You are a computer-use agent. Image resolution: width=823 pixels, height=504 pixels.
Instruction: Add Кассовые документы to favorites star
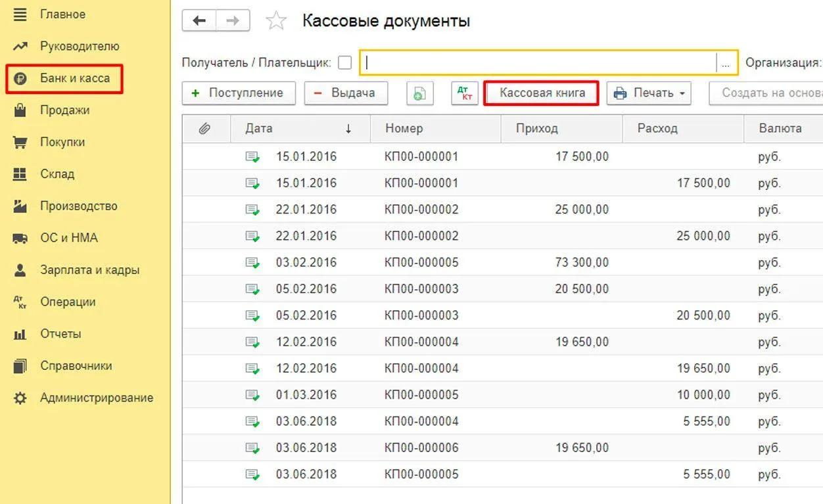tap(275, 22)
